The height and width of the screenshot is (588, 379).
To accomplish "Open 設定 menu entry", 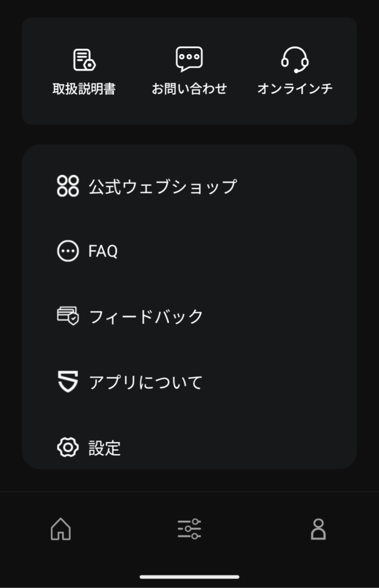I will (x=105, y=448).
